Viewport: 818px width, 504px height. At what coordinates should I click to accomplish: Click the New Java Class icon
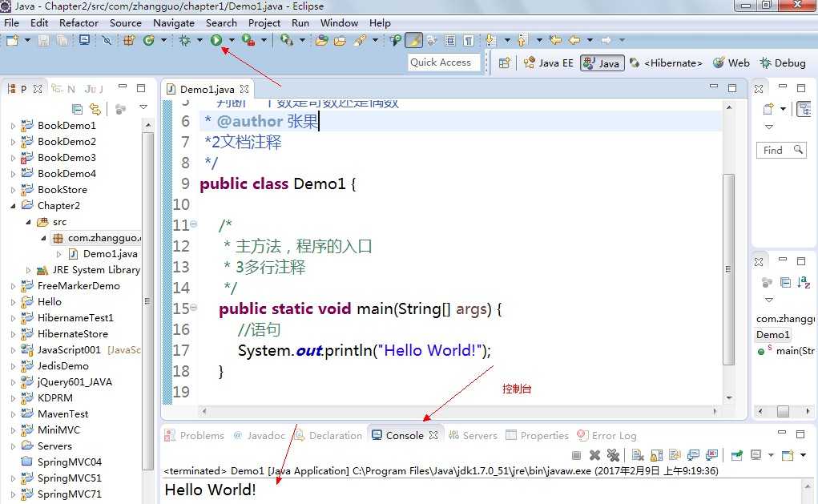(x=149, y=40)
